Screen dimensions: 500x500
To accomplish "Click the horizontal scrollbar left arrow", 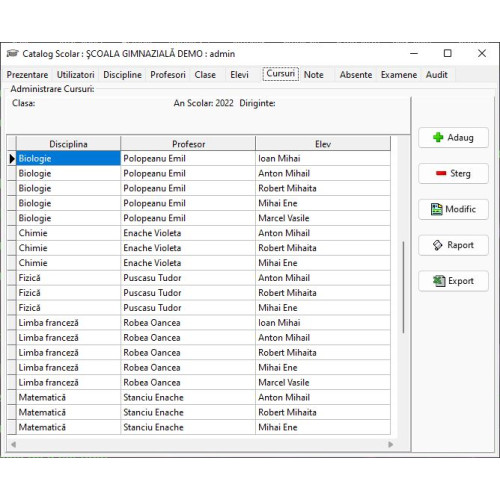I will click(13, 444).
